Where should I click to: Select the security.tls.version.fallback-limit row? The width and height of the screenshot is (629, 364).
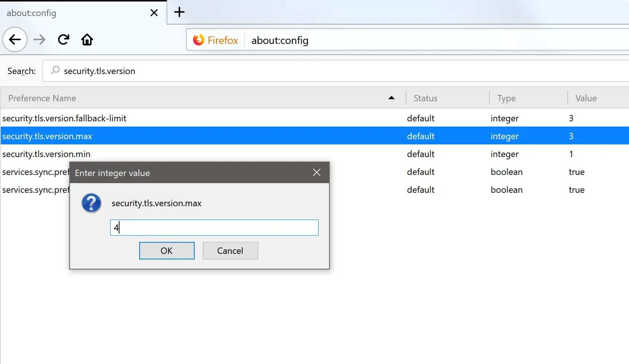pyautogui.click(x=315, y=118)
